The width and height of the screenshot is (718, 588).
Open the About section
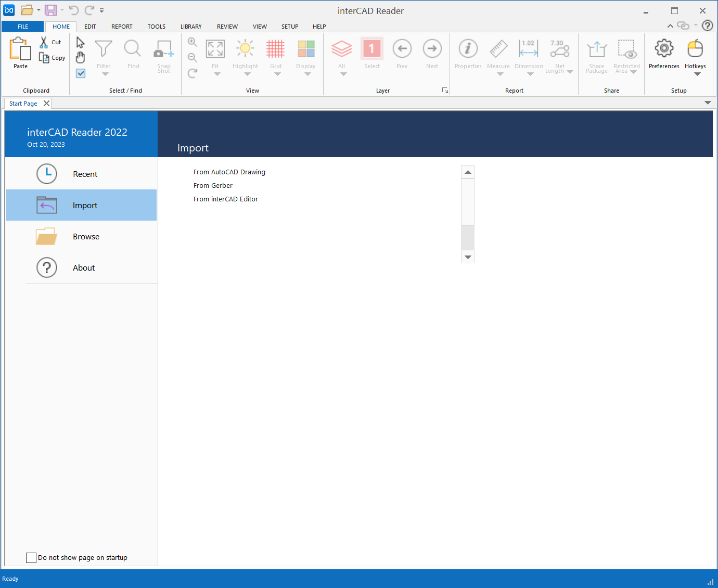81,267
